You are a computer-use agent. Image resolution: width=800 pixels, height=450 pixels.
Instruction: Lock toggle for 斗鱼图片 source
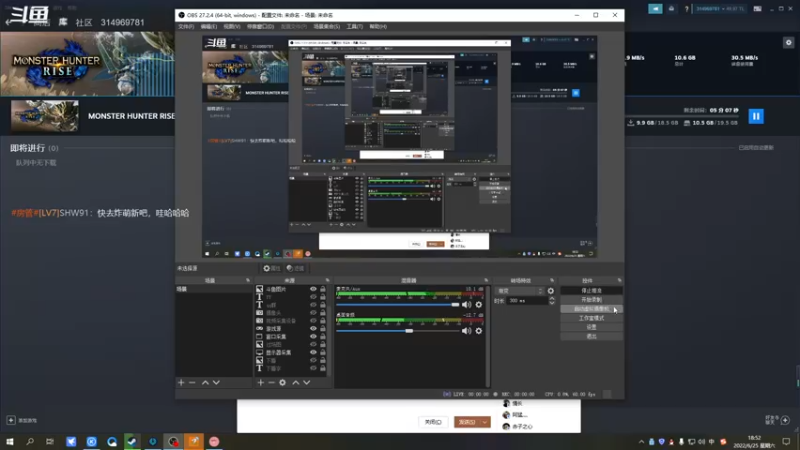(x=322, y=289)
